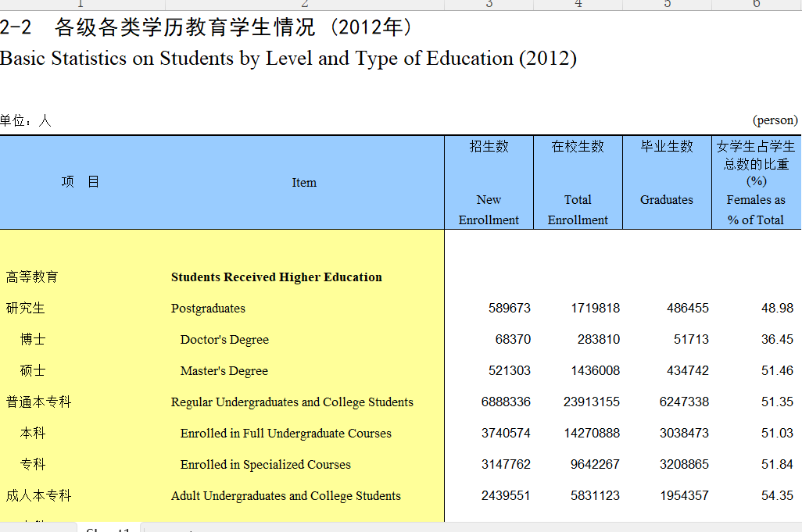Click the '(person)' unit label
802x532 pixels.
point(775,120)
